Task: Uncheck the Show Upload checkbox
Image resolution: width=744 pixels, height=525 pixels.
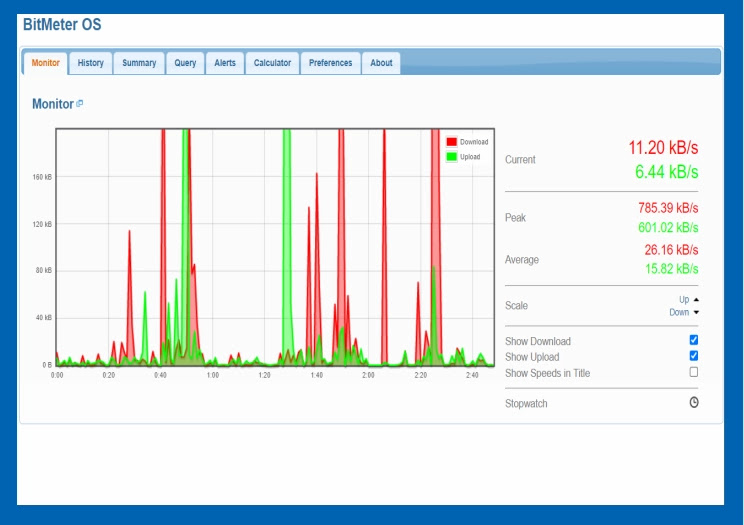Action: pos(694,356)
